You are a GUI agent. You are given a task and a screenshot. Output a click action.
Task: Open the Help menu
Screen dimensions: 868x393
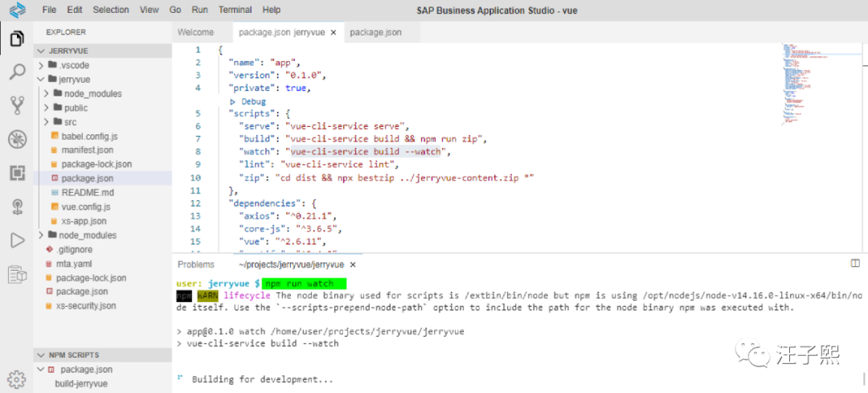[x=272, y=10]
